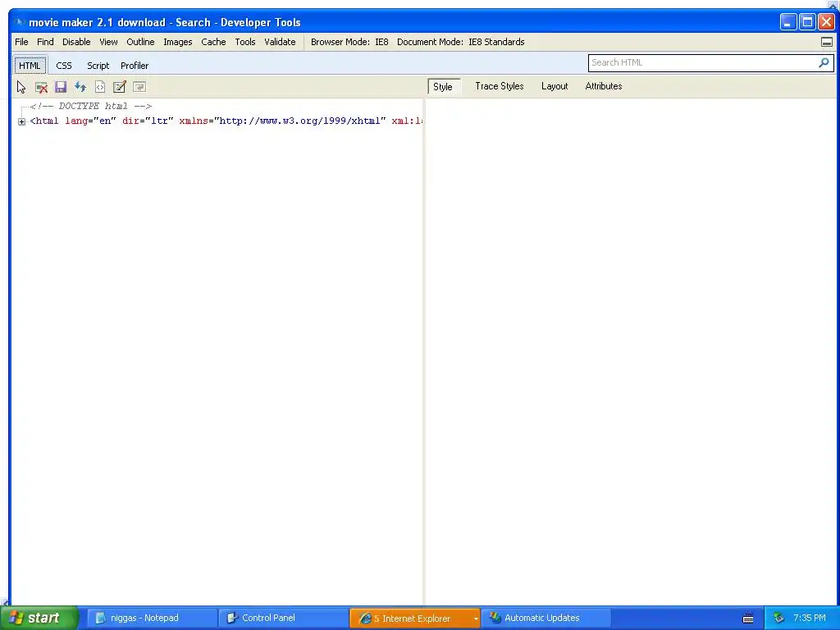Click the 7:35 PM taskbar clock

click(810, 619)
